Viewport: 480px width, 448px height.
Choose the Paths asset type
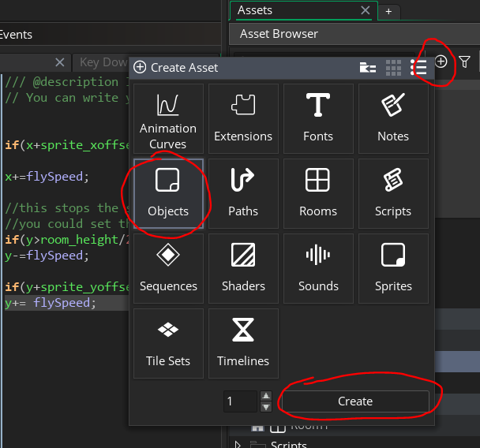pyautogui.click(x=243, y=193)
